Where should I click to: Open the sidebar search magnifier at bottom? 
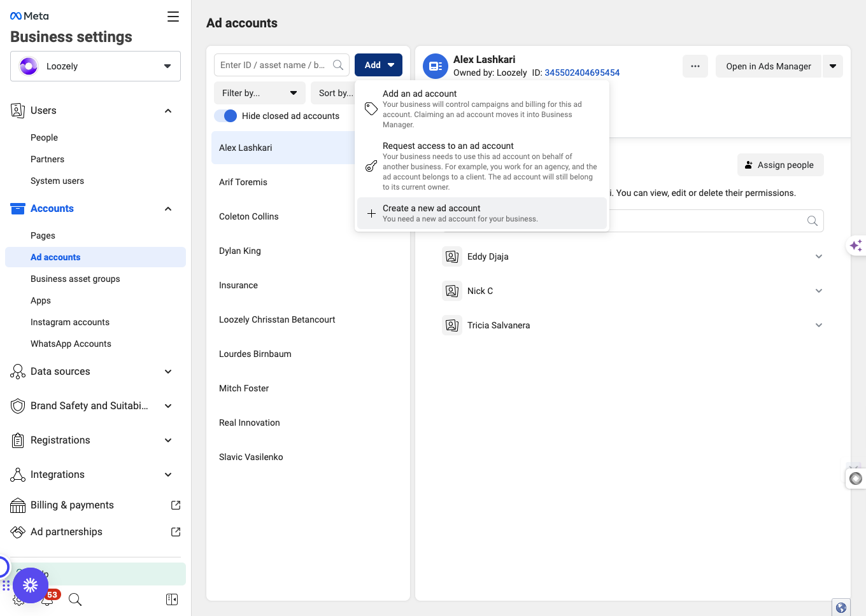click(x=75, y=599)
